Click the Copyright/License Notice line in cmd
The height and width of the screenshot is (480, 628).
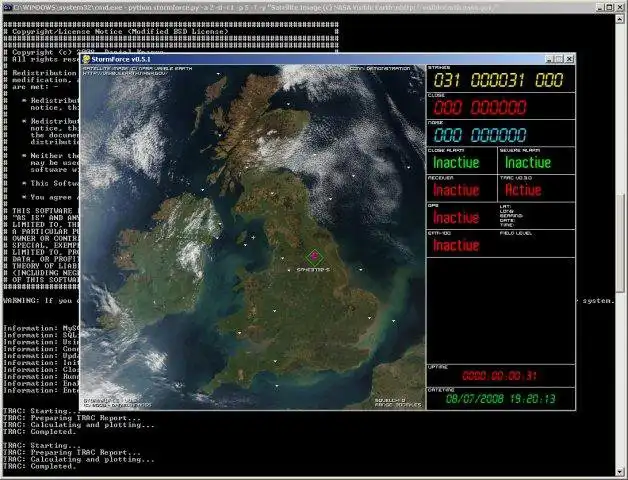pyautogui.click(x=120, y=31)
